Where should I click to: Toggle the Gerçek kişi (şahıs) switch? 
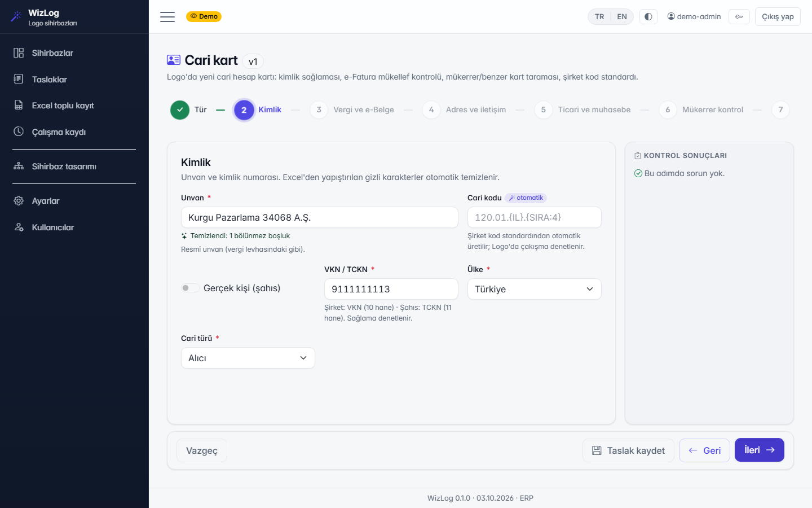[x=190, y=288]
